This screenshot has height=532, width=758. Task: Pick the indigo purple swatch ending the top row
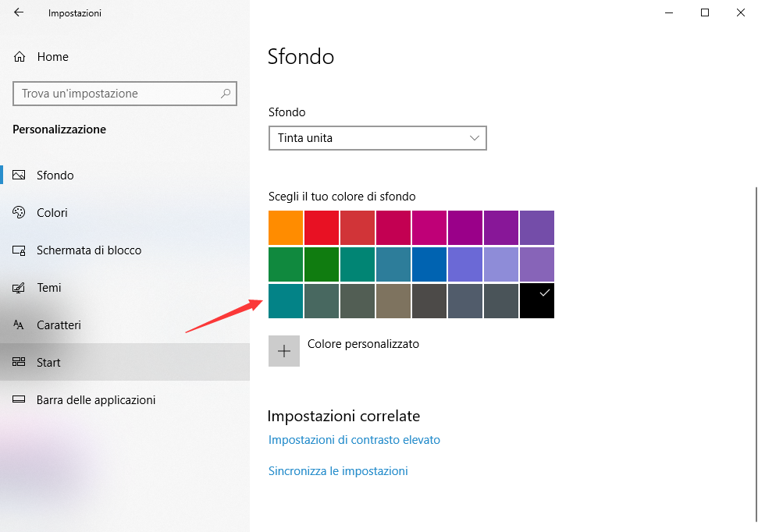pos(537,228)
